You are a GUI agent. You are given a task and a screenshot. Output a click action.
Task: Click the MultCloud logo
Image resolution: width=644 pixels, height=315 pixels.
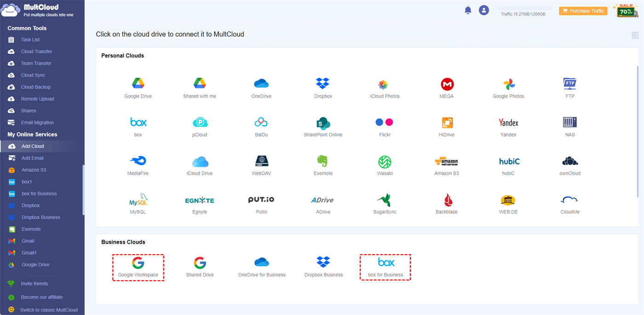click(x=38, y=10)
